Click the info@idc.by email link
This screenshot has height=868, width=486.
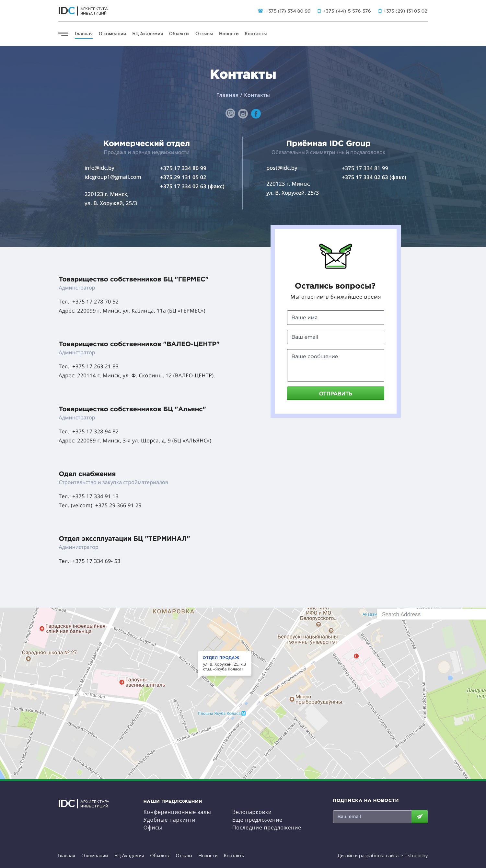coord(99,168)
